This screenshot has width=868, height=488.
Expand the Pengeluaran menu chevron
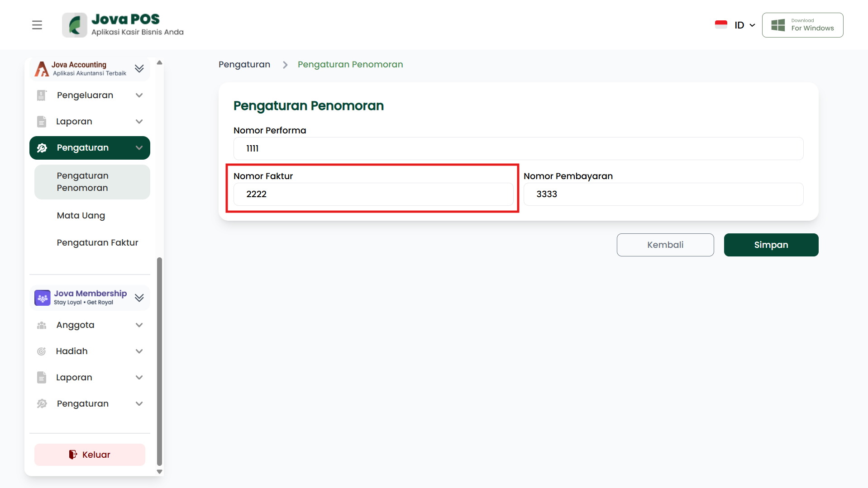coord(139,95)
